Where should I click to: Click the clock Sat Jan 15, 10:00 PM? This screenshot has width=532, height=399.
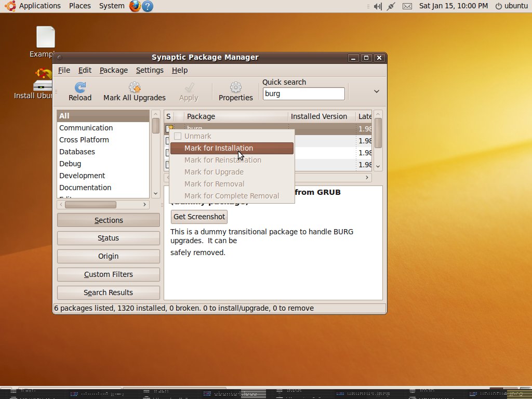(x=454, y=6)
